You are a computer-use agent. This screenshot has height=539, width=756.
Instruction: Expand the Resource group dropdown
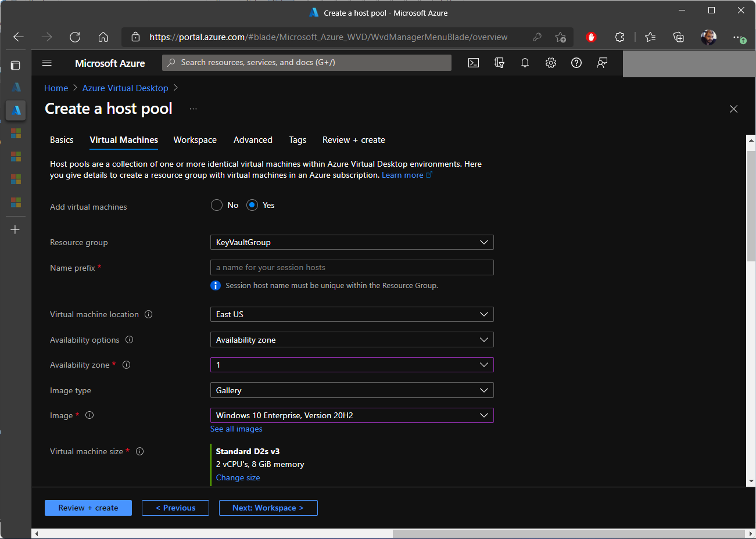point(352,242)
